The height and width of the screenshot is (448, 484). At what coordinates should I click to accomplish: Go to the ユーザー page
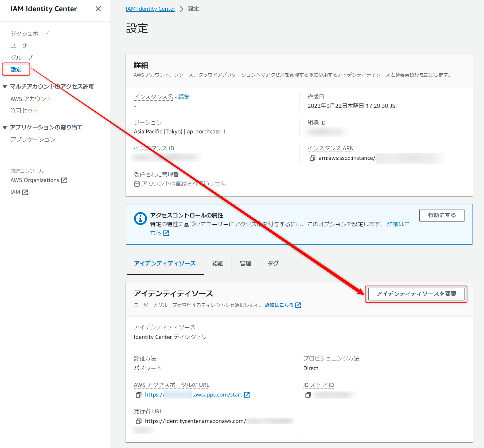point(21,46)
